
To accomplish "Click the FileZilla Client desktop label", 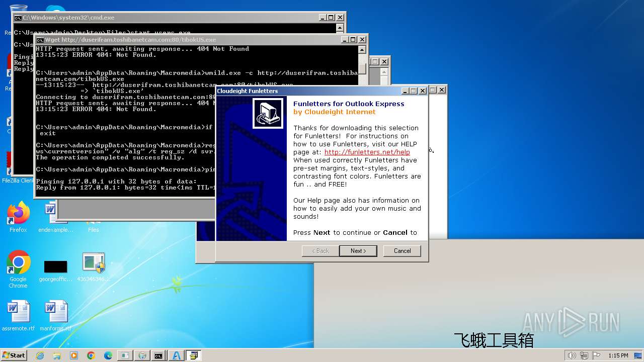I will (x=18, y=180).
